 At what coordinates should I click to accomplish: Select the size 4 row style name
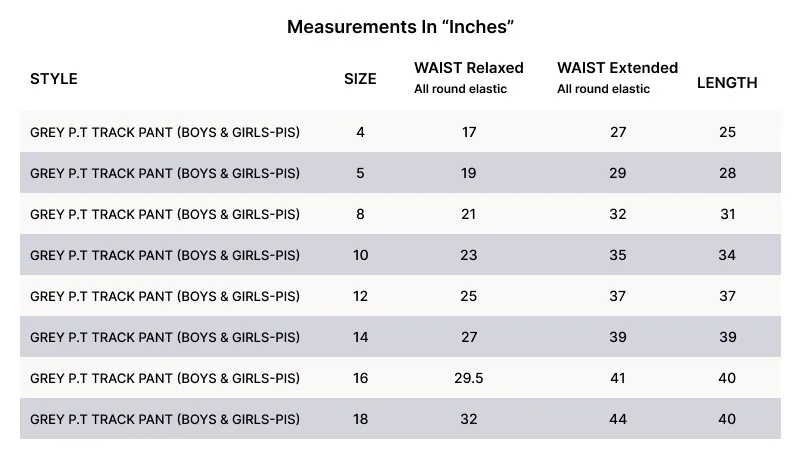click(165, 132)
